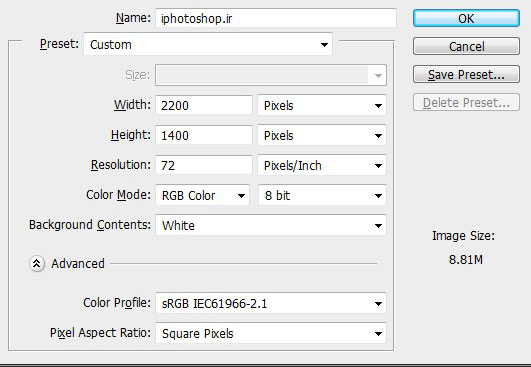This screenshot has width=531, height=367.
Task: Open the Preset dropdown showing Custom
Action: pyautogui.click(x=208, y=44)
